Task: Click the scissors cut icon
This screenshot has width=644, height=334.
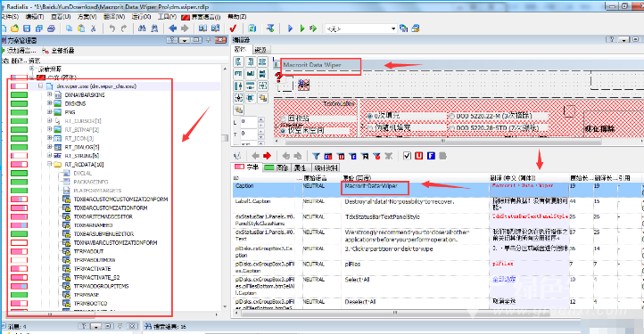Action: point(94,29)
